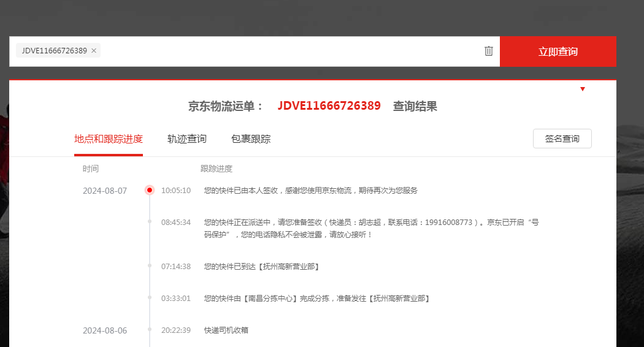
Task: Click the red waybill number JDVE11666726389 heading
Action: (329, 105)
